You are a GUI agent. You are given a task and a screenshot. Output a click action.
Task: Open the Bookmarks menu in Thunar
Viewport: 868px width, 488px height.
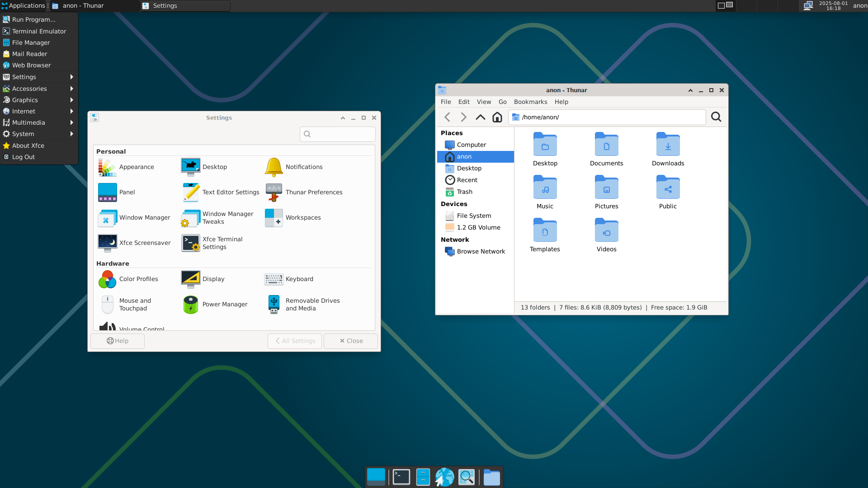tap(530, 102)
